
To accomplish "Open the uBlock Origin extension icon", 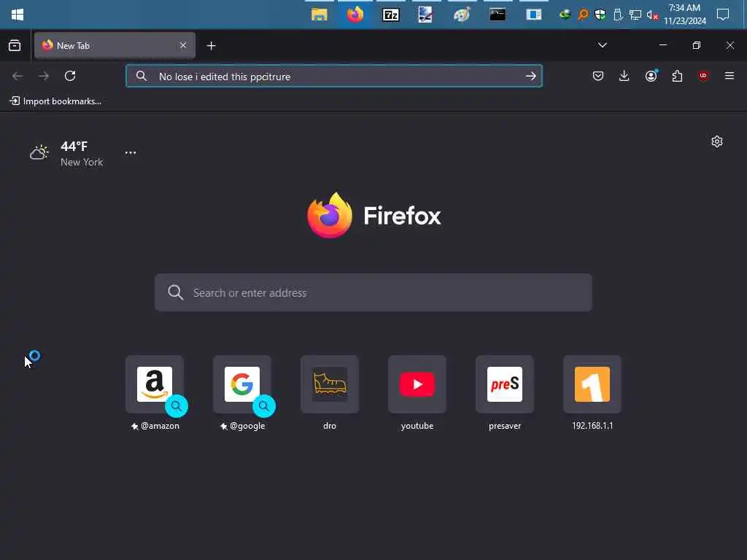I will [x=703, y=76].
